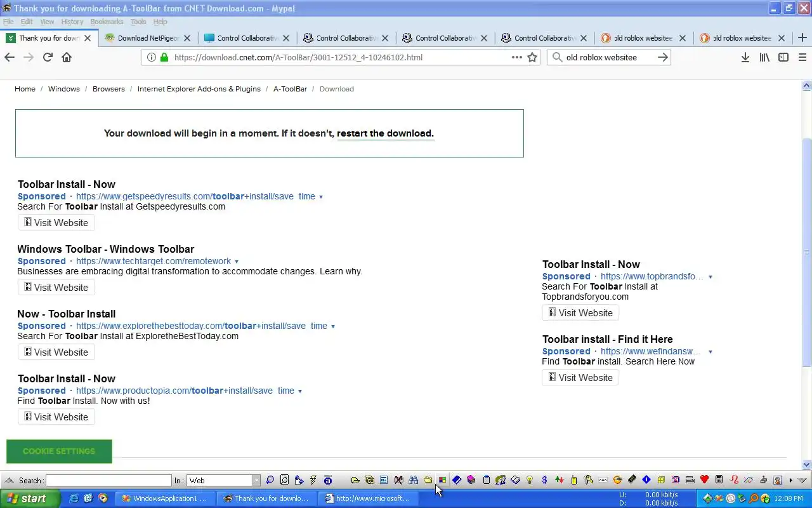The height and width of the screenshot is (508, 812).
Task: Open the History menu
Action: pos(72,22)
